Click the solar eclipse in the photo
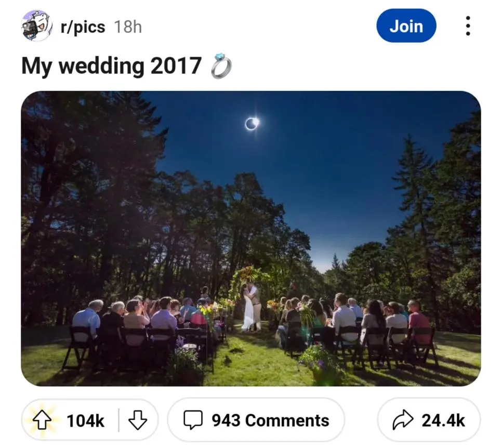Screen dimensions: 502x448 pos(252,123)
